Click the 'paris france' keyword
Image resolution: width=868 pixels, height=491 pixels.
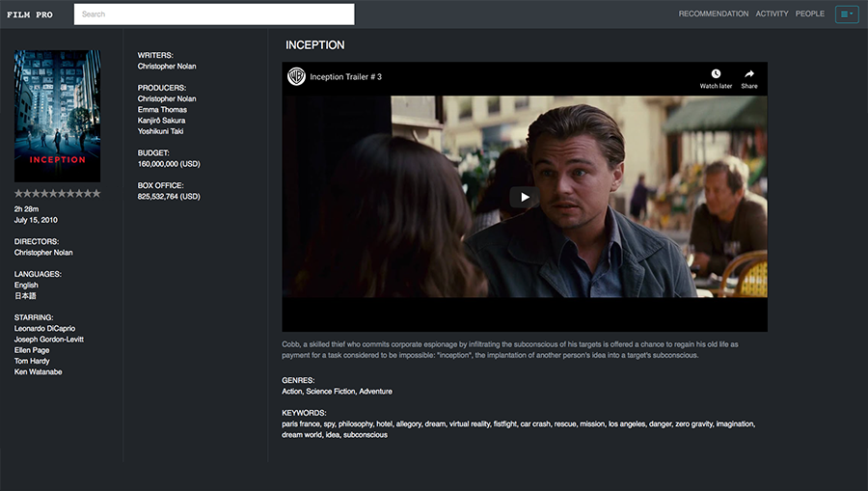click(301, 424)
